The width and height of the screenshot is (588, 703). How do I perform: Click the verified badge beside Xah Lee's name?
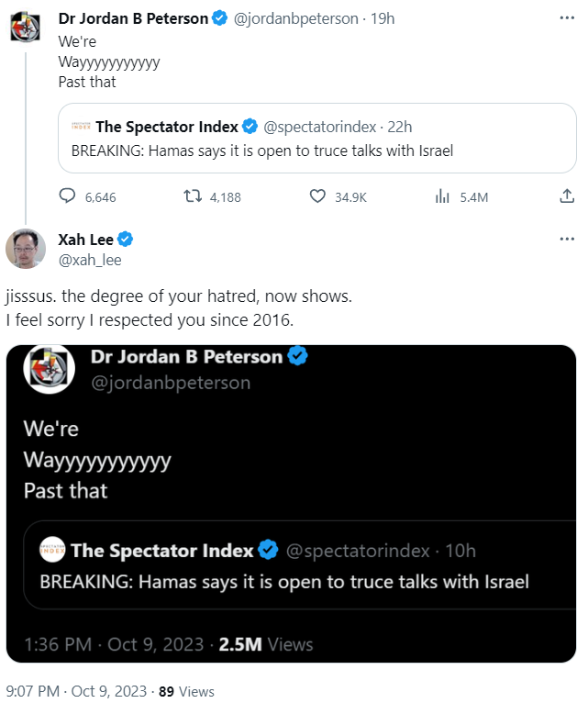pos(126,240)
